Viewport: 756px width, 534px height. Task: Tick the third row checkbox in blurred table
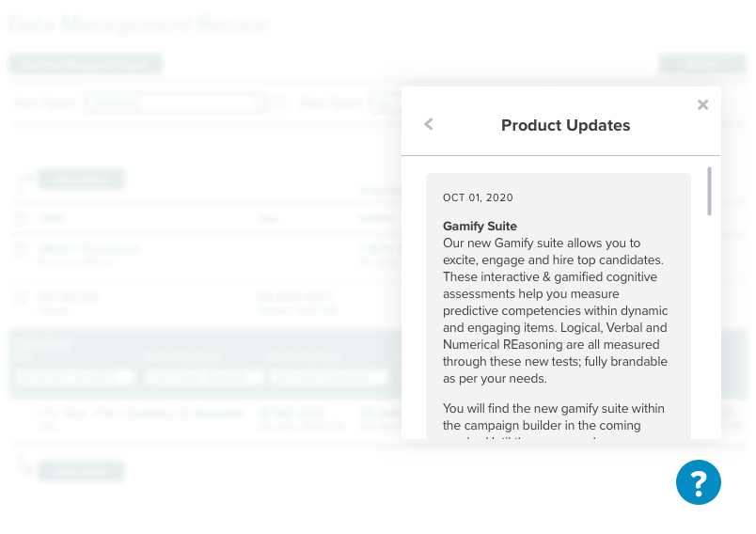[x=20, y=298]
